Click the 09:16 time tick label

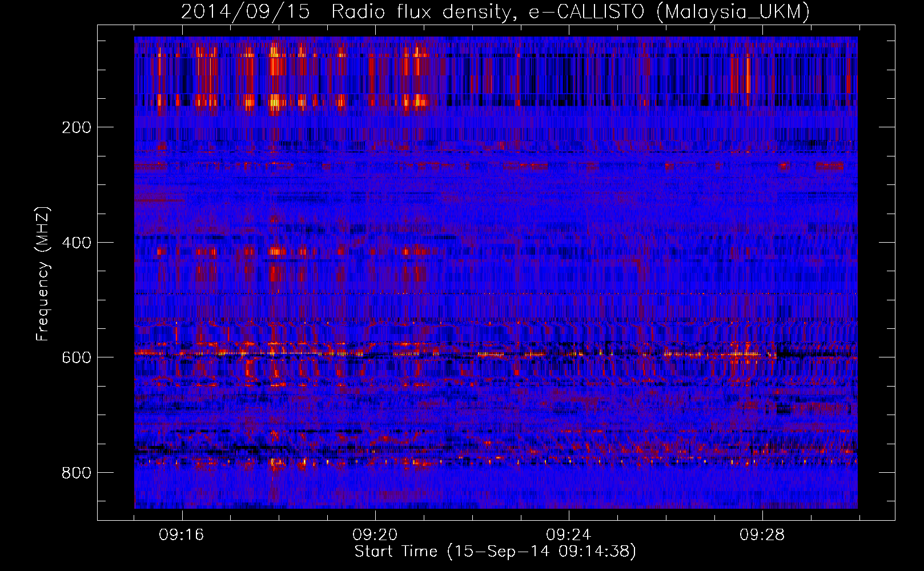(x=182, y=535)
